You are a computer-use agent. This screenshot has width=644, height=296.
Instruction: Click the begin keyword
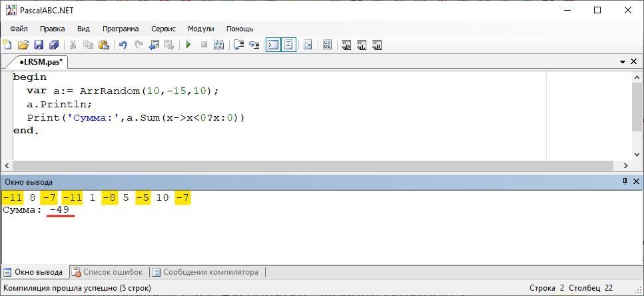coord(30,77)
